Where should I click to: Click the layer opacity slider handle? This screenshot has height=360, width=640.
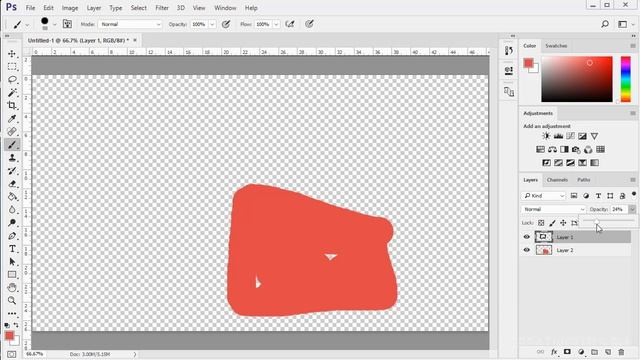coord(596,222)
